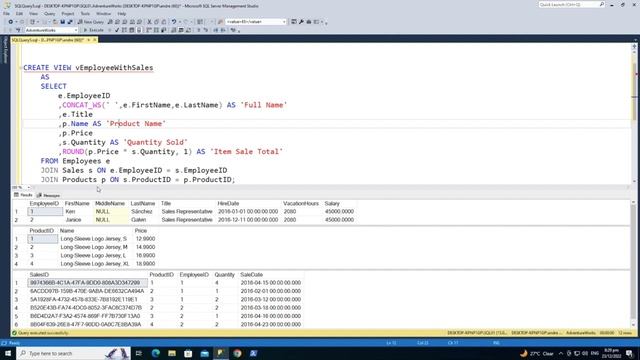Open the Windows Start menu
Viewport: 640px width, 360px height.
click(x=8, y=353)
